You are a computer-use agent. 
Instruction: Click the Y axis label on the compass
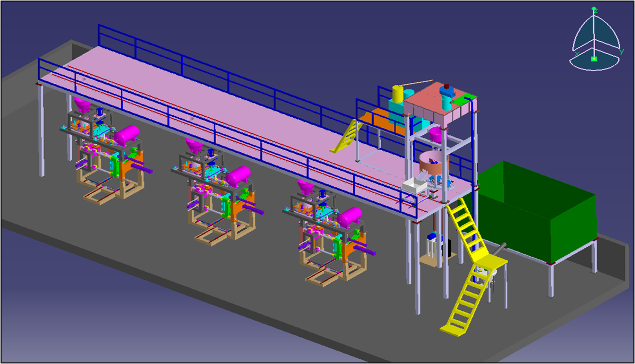click(x=621, y=52)
